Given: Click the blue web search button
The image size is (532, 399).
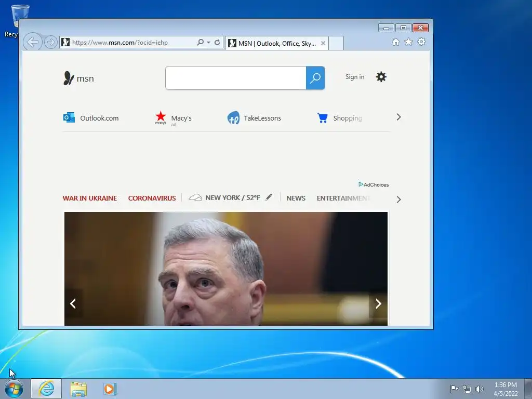Looking at the screenshot, I should (315, 78).
